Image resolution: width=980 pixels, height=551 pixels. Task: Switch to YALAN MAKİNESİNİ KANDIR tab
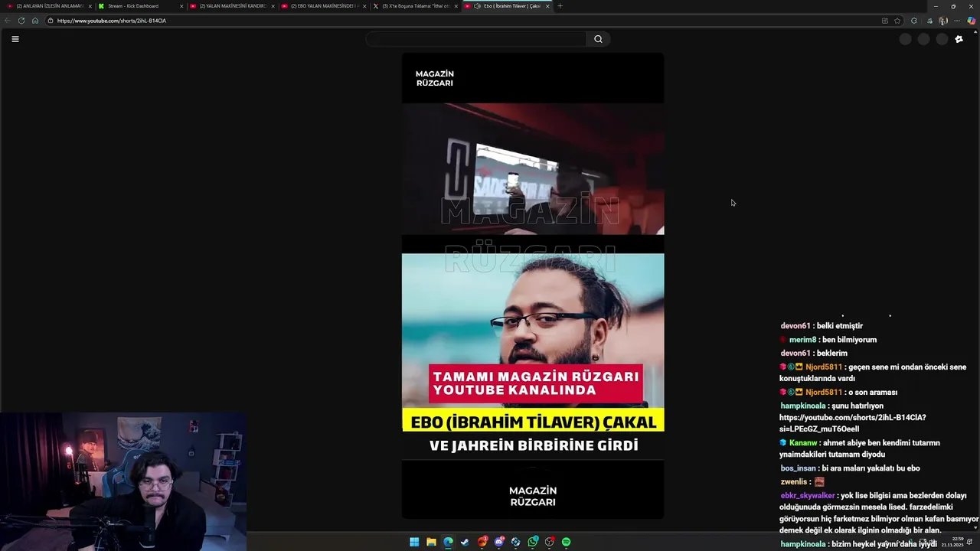[231, 6]
